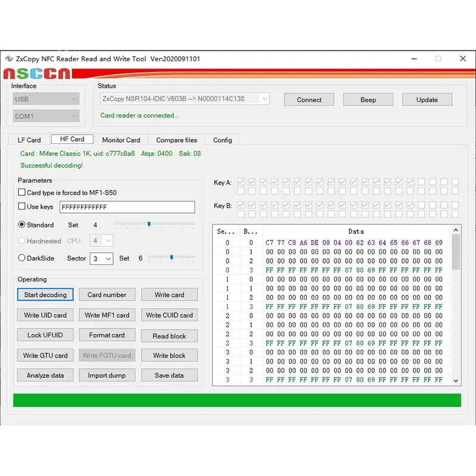476x476 pixels.
Task: Select sector 0 block 3 trailer row
Action: (332, 270)
